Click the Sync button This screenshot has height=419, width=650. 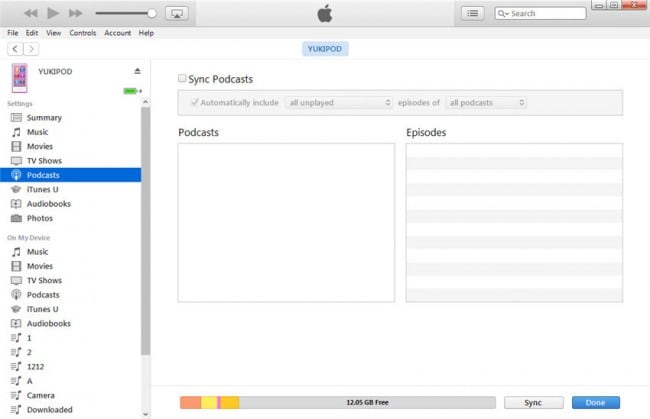coord(534,402)
